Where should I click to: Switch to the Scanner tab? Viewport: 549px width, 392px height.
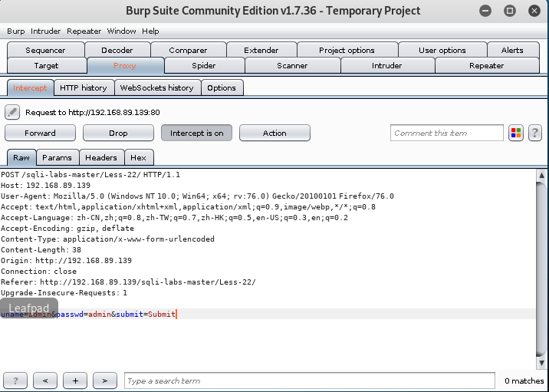click(292, 65)
